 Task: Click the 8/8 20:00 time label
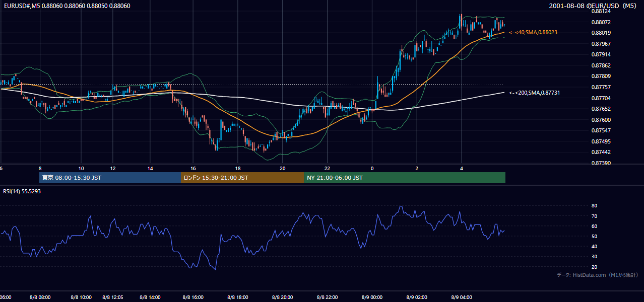tap(283, 297)
